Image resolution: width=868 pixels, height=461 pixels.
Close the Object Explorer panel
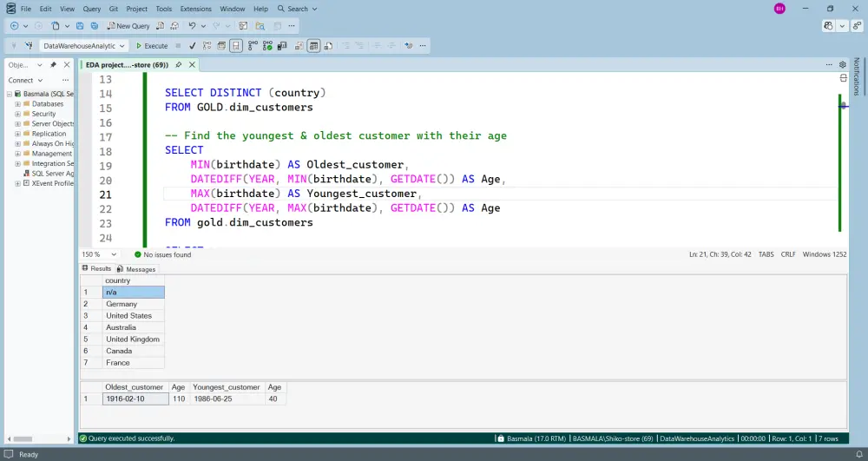coord(67,65)
